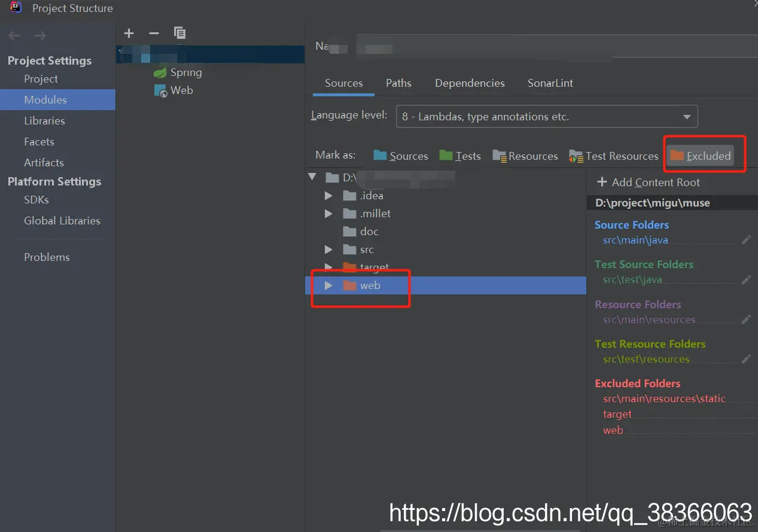Collapse the D:\ content root tree node

pos(312,177)
